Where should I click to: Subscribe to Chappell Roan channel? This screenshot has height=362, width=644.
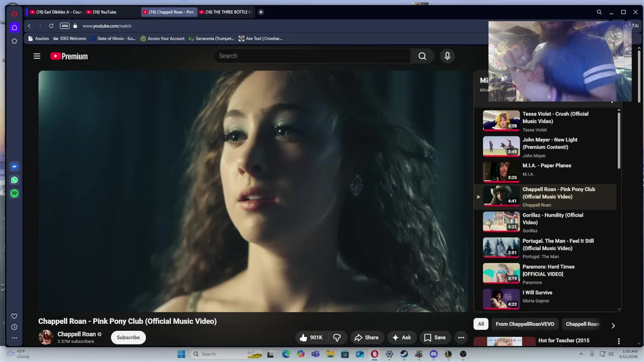pos(128,337)
